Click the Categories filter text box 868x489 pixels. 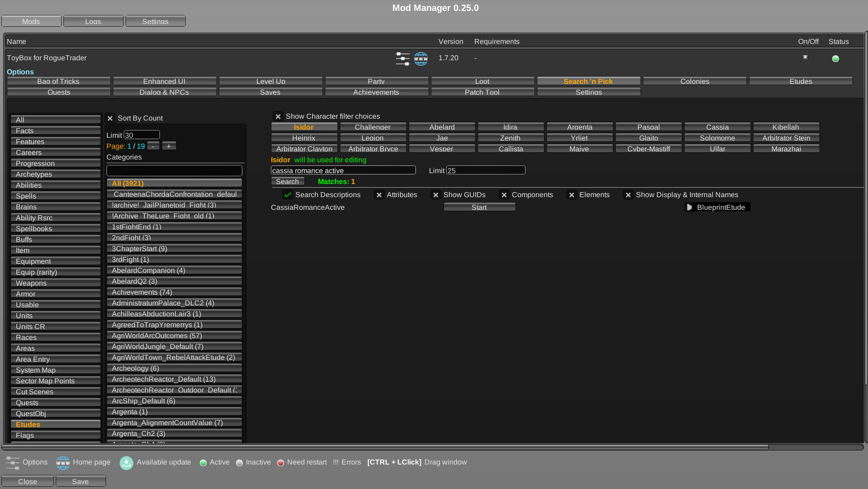(x=174, y=170)
